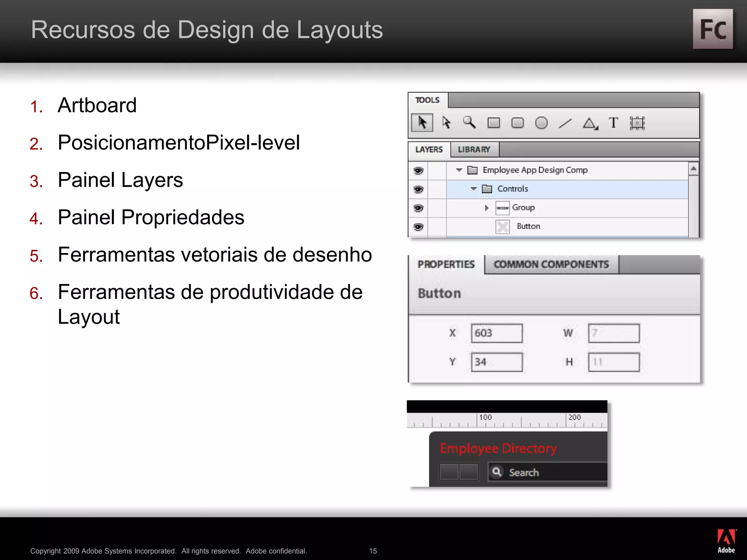747x560 pixels.
Task: Click the X position field showing 603
Action: (x=497, y=333)
